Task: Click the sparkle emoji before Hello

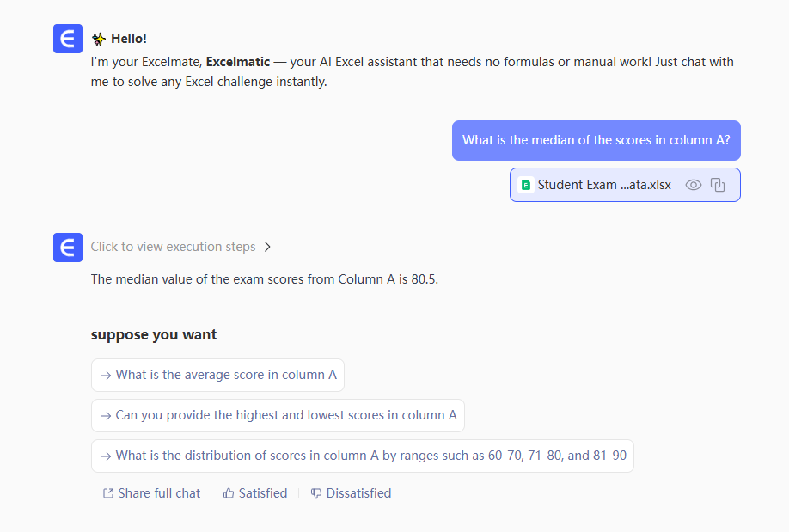Action: 99,39
